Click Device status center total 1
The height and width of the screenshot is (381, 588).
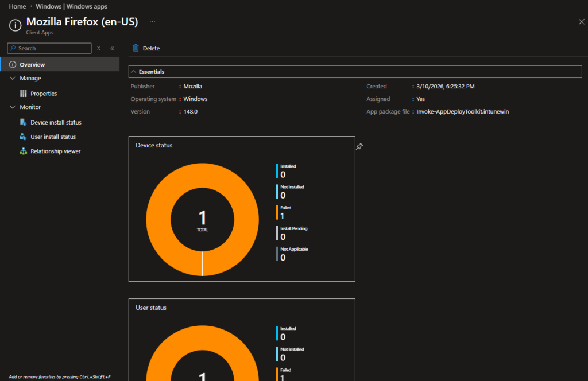click(203, 217)
